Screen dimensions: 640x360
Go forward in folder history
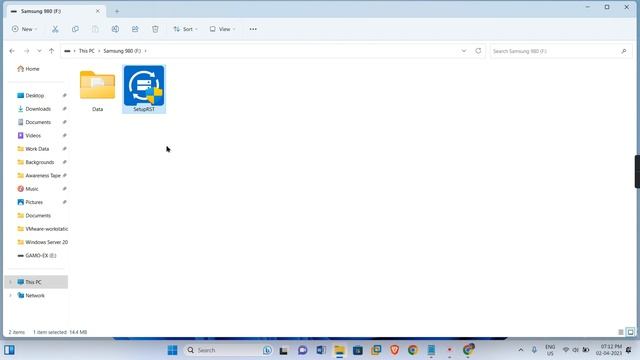tap(27, 51)
